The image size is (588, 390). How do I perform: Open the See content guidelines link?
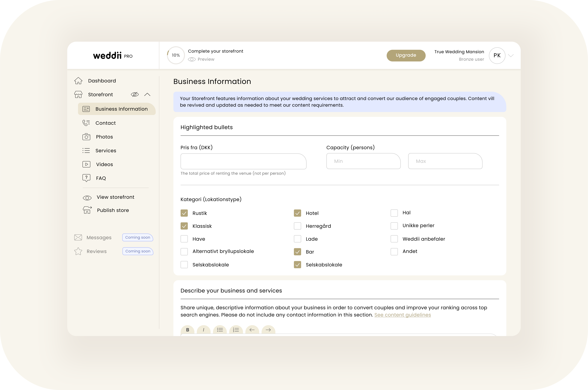(x=402, y=315)
